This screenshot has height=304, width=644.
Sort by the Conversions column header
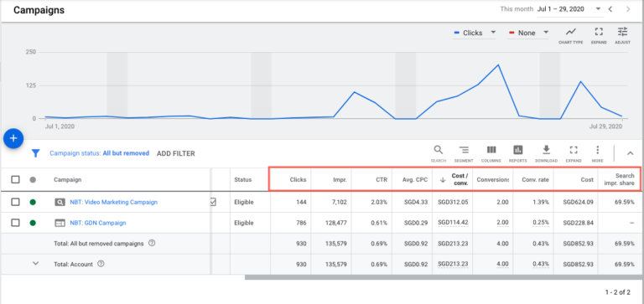click(492, 180)
